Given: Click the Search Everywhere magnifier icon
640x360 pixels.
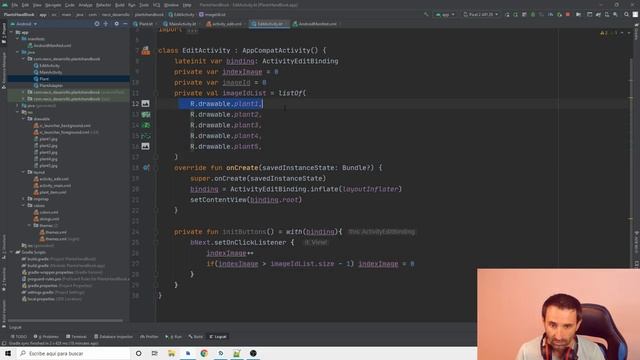Looking at the screenshot, I should pos(627,14).
